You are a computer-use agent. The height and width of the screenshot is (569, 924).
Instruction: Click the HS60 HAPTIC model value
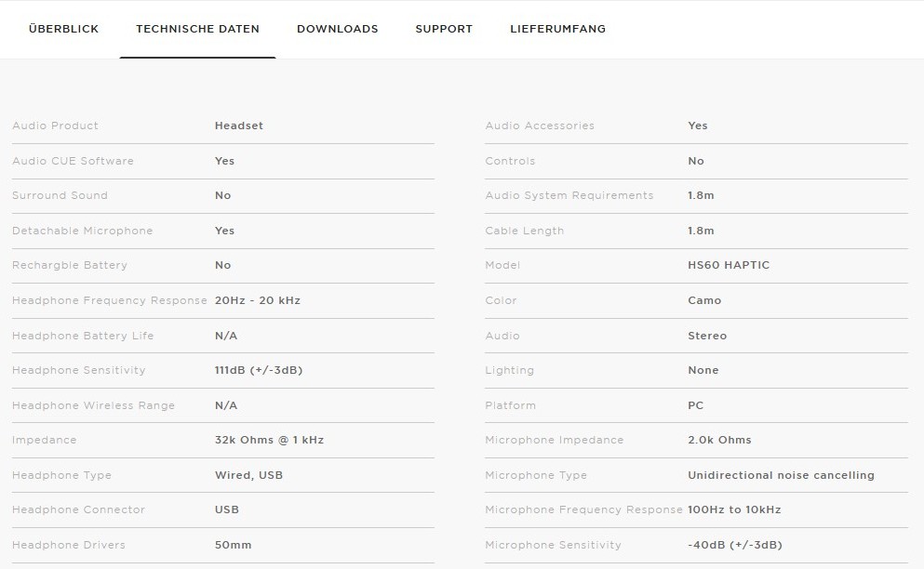click(x=729, y=265)
